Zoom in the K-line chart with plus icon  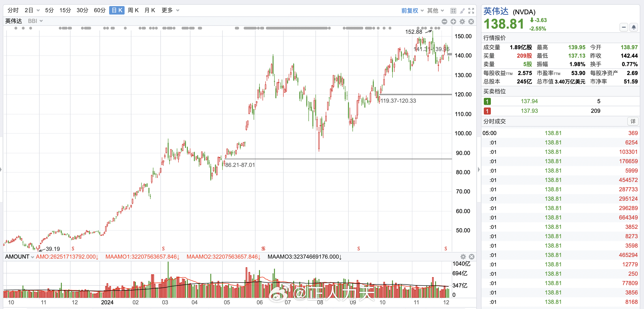click(453, 22)
